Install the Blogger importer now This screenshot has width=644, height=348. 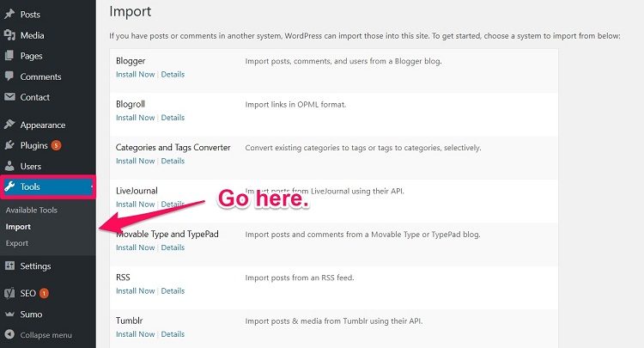(135, 75)
